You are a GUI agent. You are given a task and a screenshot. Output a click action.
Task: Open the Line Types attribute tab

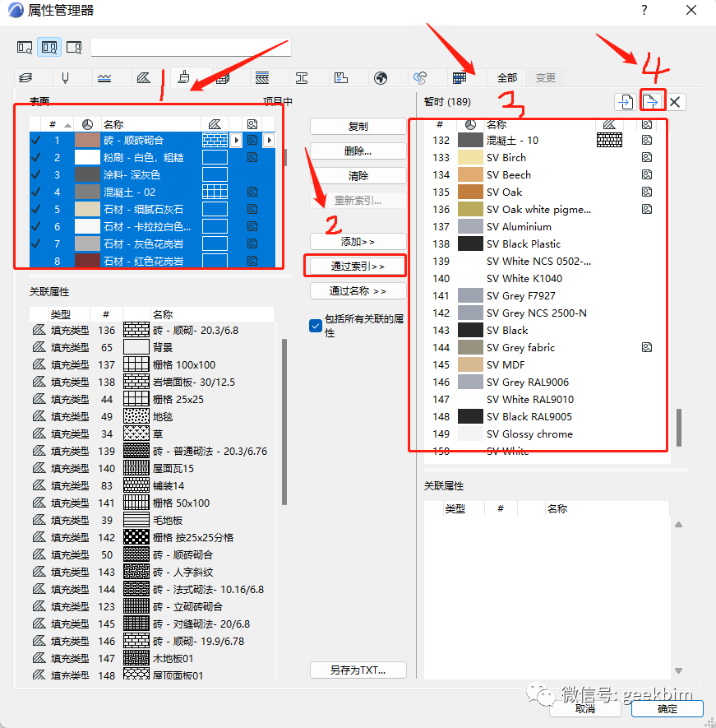pos(104,78)
